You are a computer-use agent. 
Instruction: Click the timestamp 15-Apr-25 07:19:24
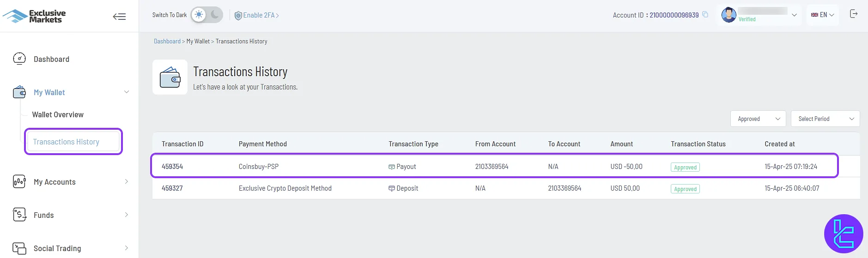(x=791, y=167)
